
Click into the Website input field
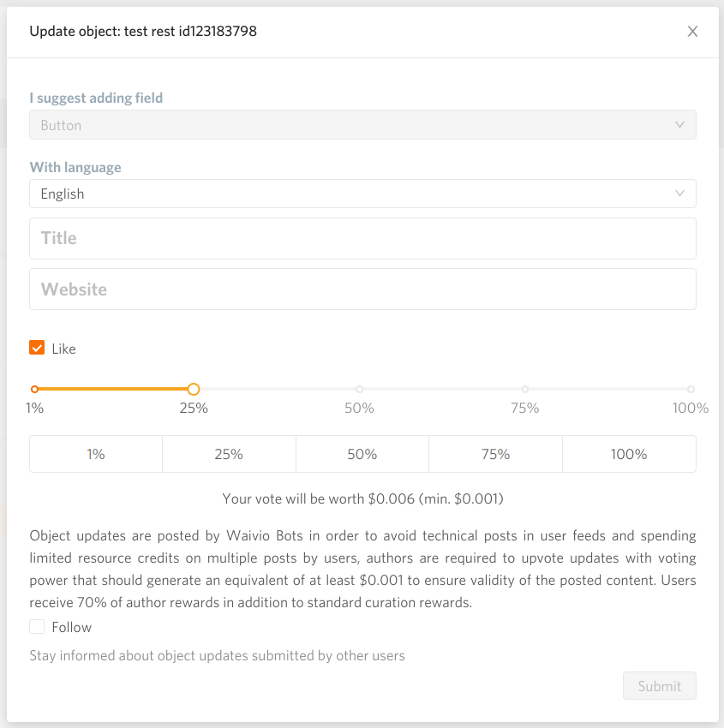(362, 289)
